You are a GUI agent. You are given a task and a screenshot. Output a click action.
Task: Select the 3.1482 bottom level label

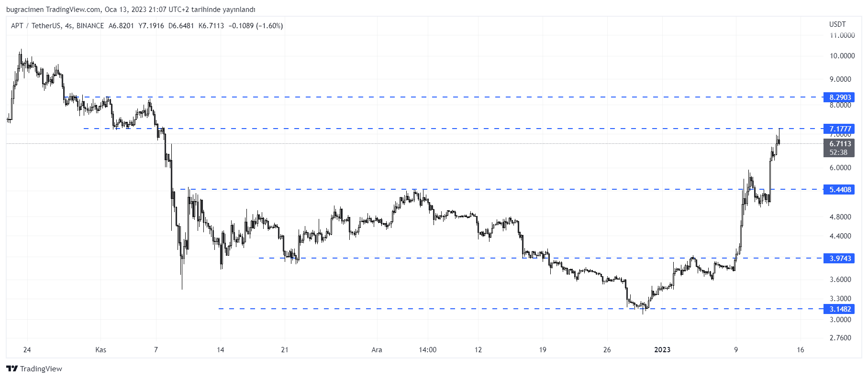coord(840,309)
